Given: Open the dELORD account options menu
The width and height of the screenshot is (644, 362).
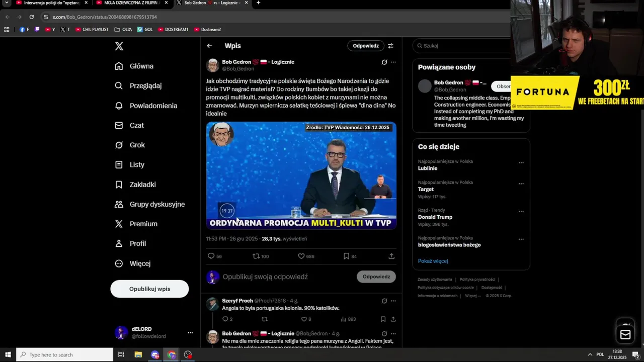Looking at the screenshot, I should click(190, 333).
